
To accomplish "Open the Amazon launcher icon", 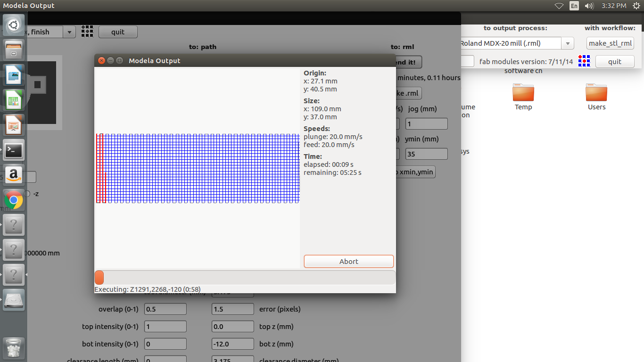I will coord(14,176).
